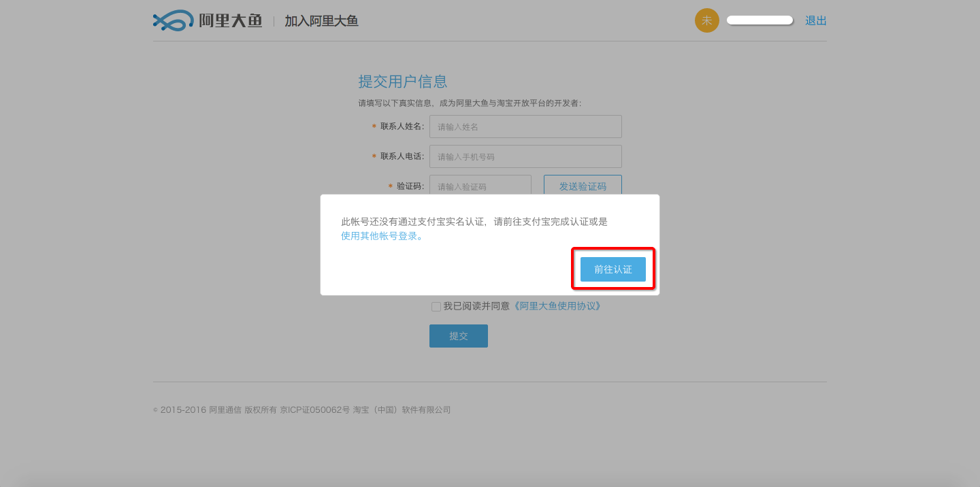
Task: Click the 阿里大鱼 fish logo
Action: pos(208,20)
